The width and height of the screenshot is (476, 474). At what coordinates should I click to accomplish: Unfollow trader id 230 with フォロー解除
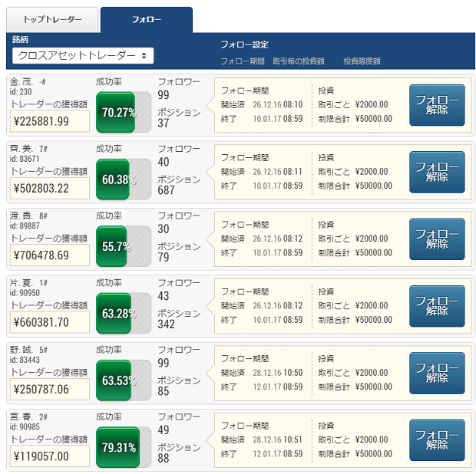click(437, 105)
